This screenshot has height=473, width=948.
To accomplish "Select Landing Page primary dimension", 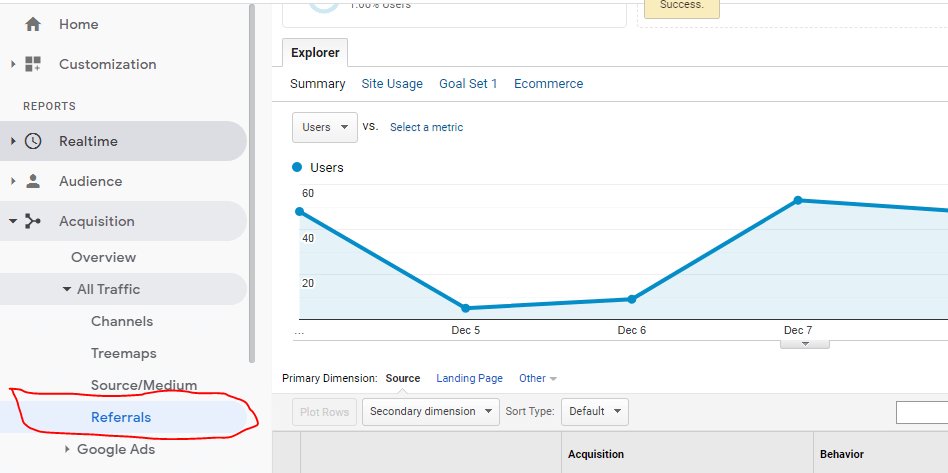I will tap(469, 378).
